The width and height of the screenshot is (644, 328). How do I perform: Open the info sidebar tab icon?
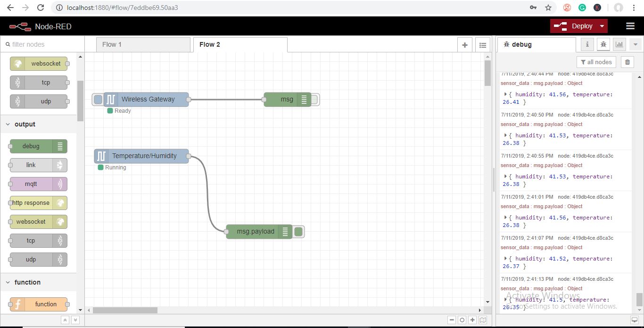[587, 44]
